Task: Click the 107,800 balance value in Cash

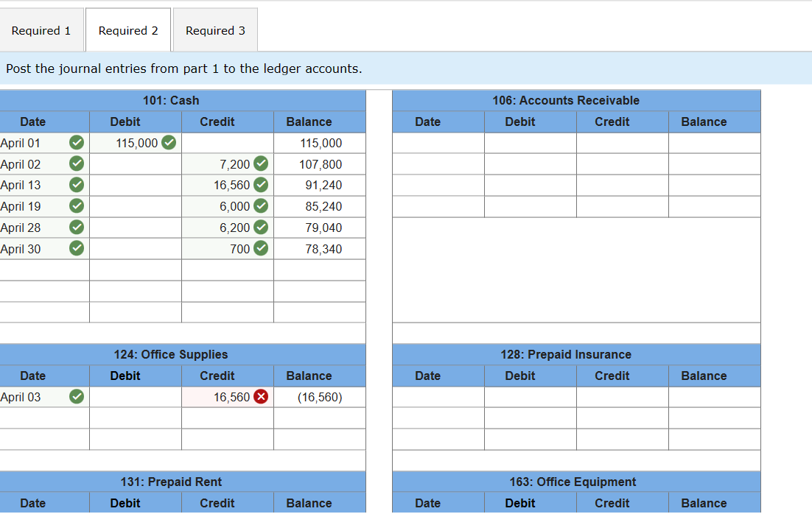Action: click(321, 164)
